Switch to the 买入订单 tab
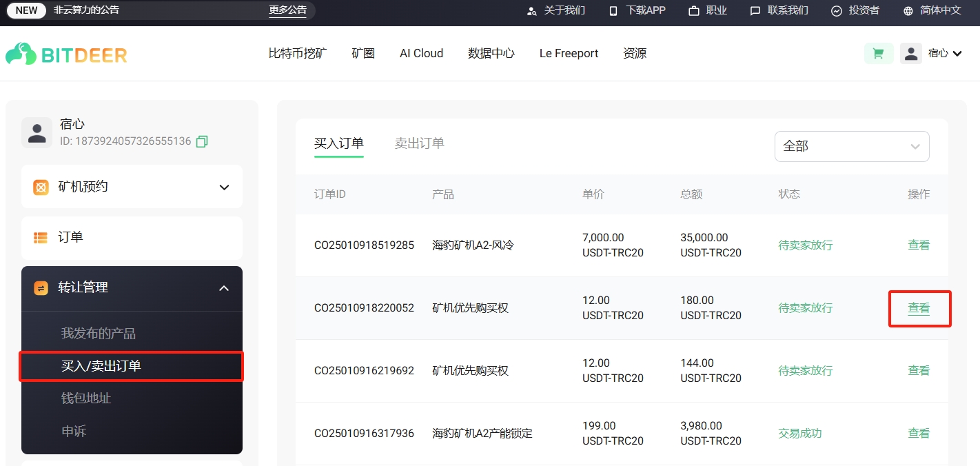Screen dimensions: 980x466 tap(339, 143)
